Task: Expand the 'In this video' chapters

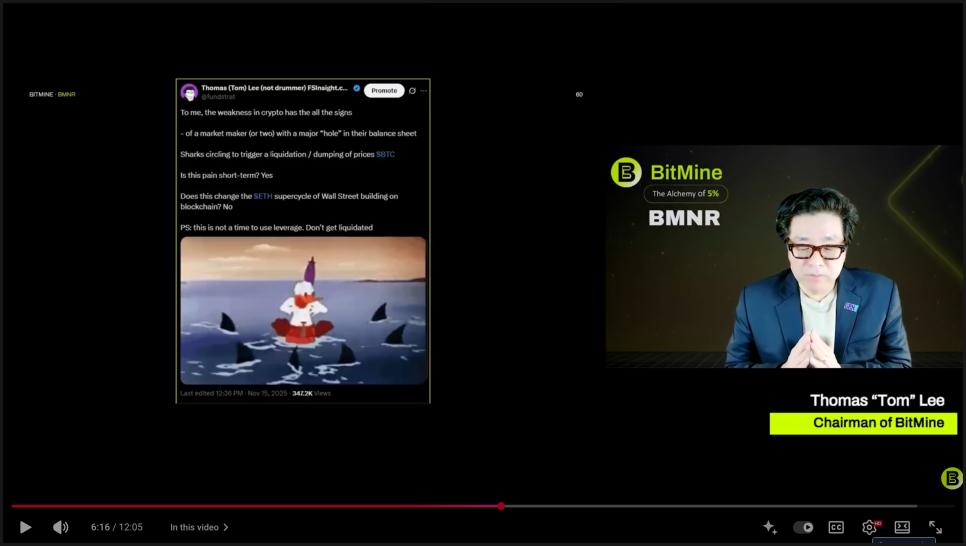Action: [199, 527]
